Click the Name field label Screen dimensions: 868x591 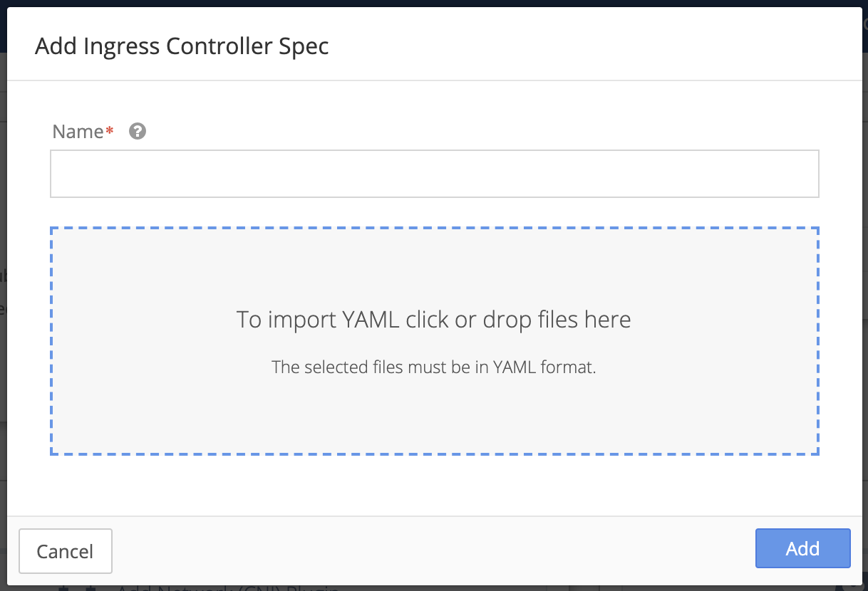point(78,132)
